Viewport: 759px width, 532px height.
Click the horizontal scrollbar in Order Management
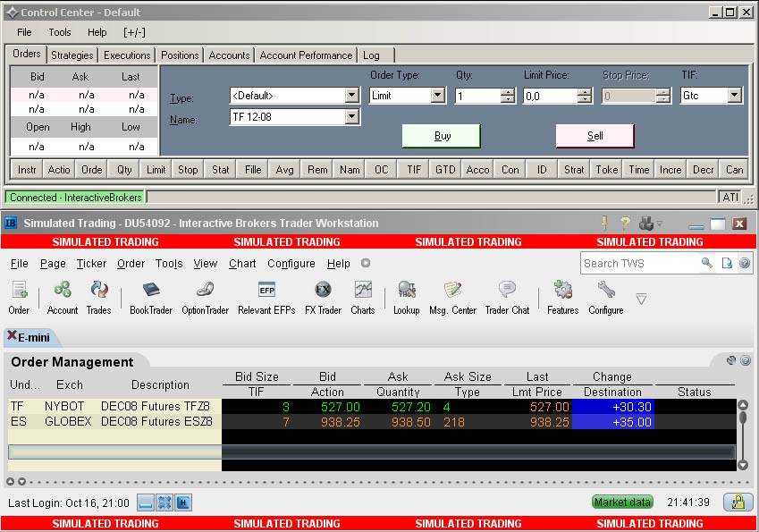tap(371, 452)
